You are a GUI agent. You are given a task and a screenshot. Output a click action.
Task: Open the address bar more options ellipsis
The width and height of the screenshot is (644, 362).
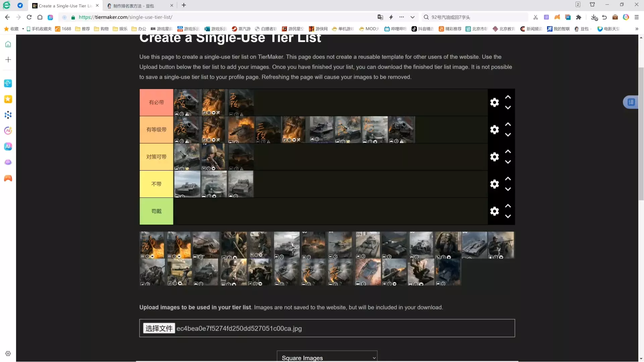click(x=401, y=17)
